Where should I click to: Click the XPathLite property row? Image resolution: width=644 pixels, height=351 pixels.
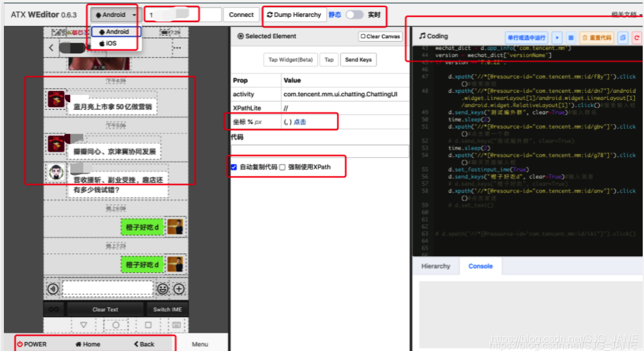(319, 107)
